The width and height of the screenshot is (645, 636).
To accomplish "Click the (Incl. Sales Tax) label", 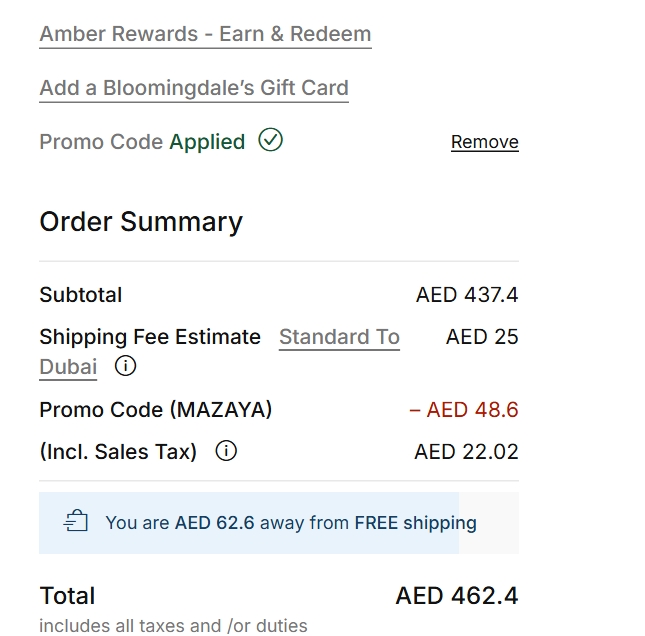I will 118,452.
